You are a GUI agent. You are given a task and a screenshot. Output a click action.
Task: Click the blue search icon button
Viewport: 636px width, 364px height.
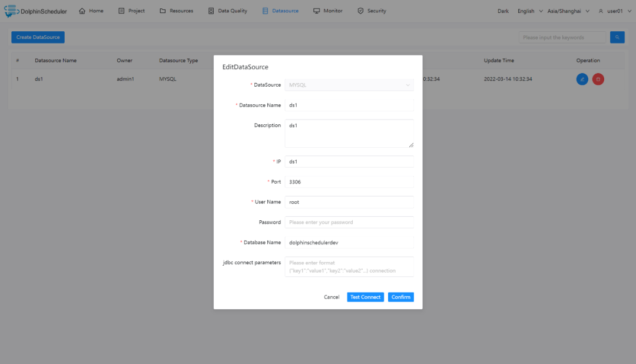[617, 37]
